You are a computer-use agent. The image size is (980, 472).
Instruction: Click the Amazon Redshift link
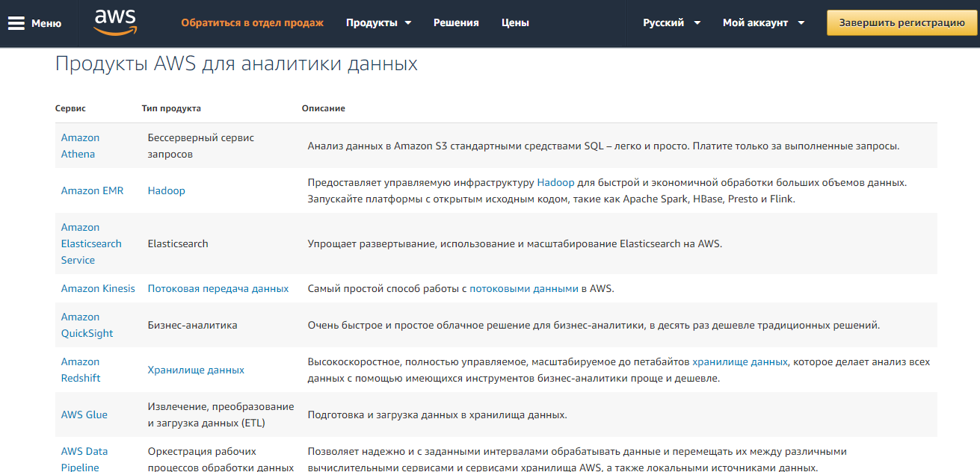pyautogui.click(x=80, y=369)
